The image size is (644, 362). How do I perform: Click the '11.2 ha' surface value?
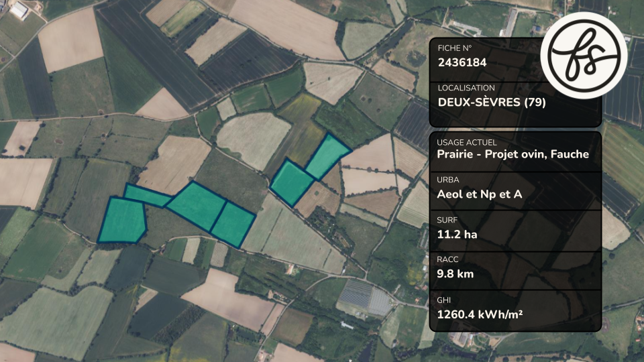(x=457, y=235)
